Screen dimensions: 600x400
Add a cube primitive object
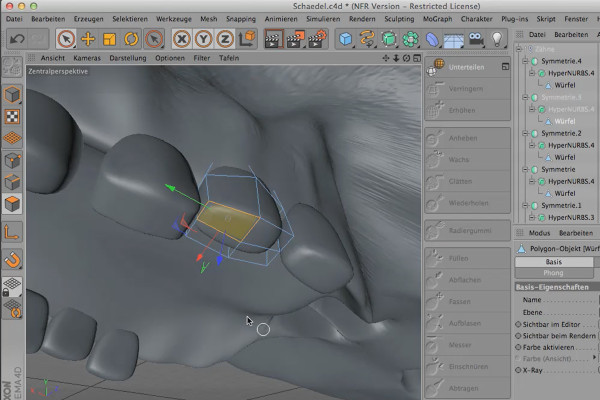[346, 39]
